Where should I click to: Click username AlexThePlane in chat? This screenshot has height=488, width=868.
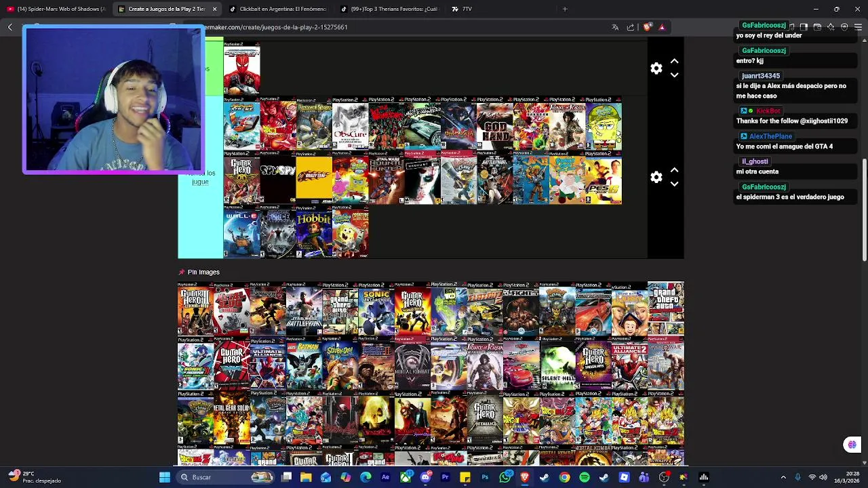coord(770,136)
